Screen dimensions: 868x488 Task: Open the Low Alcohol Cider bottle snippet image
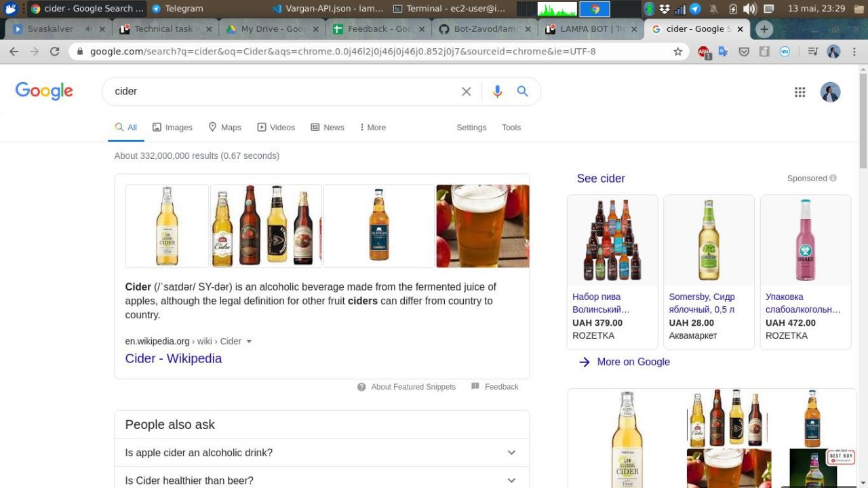167,226
